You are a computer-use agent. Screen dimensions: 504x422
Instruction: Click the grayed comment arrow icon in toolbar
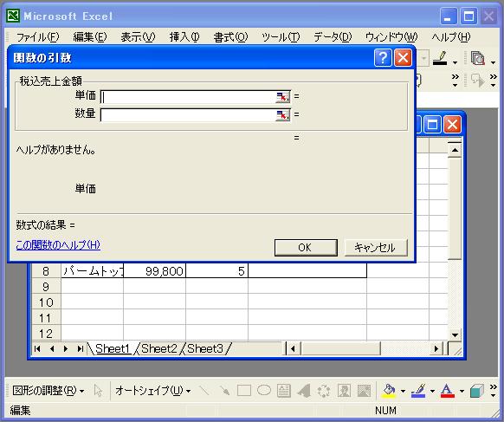pyautogui.click(x=478, y=80)
